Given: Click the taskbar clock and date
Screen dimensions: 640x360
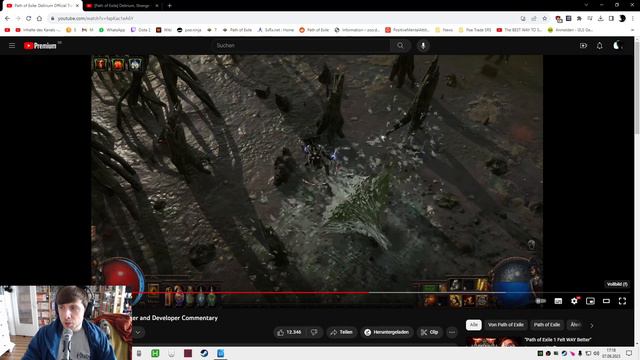Looking at the screenshot, I should pos(611,353).
